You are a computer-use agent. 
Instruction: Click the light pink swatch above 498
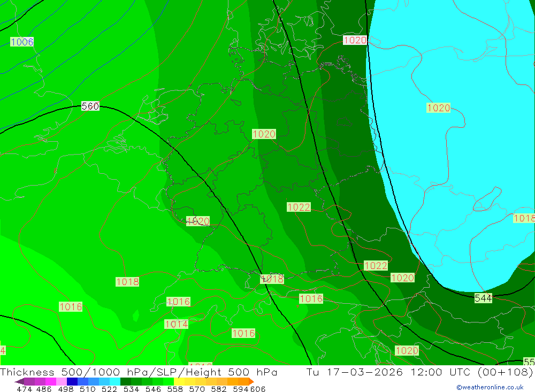(x=62, y=381)
